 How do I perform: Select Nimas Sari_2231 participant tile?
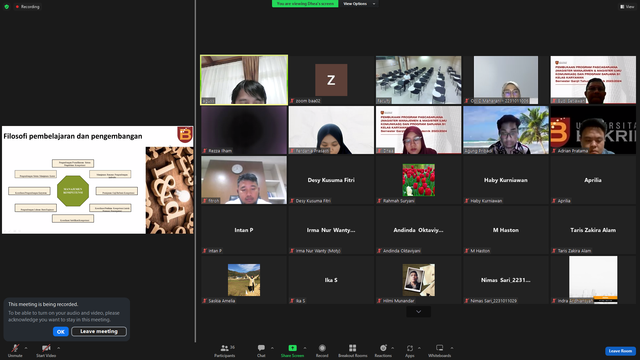click(x=506, y=280)
